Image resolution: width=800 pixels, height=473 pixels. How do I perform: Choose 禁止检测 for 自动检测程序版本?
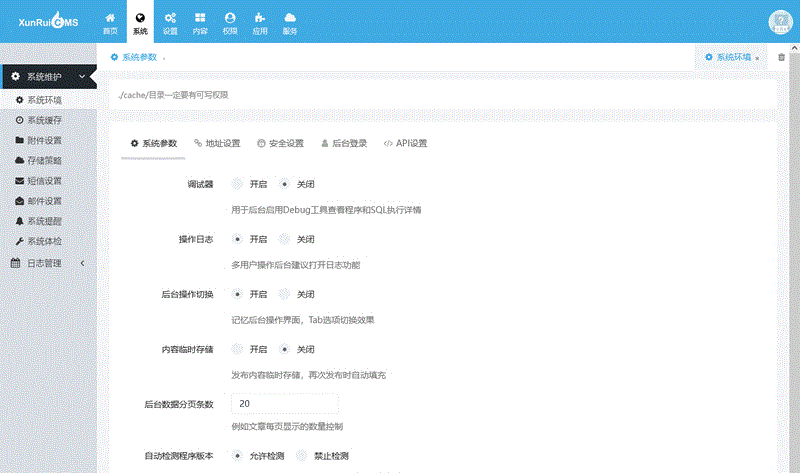pyautogui.click(x=302, y=456)
